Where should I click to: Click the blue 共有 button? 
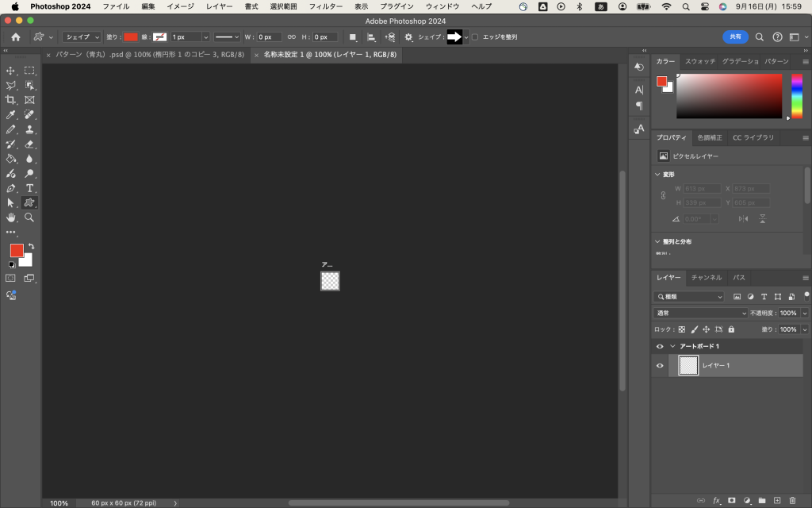(x=735, y=37)
